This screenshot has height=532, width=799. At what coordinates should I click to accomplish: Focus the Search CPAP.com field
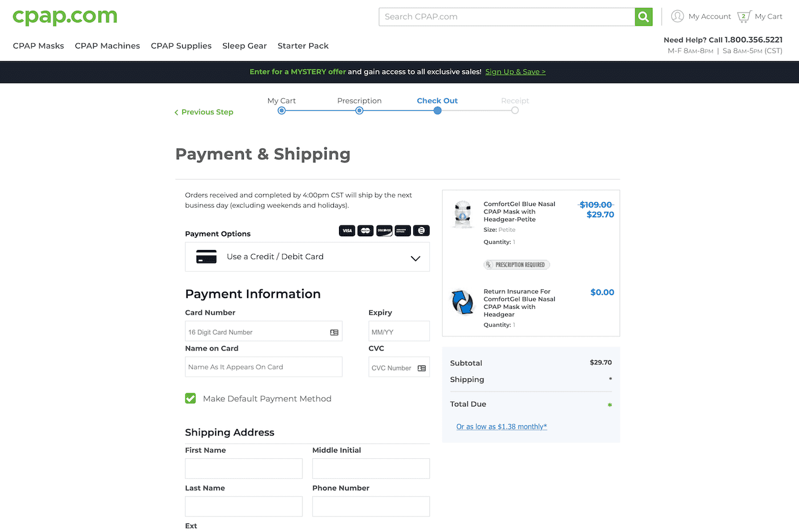pos(507,17)
